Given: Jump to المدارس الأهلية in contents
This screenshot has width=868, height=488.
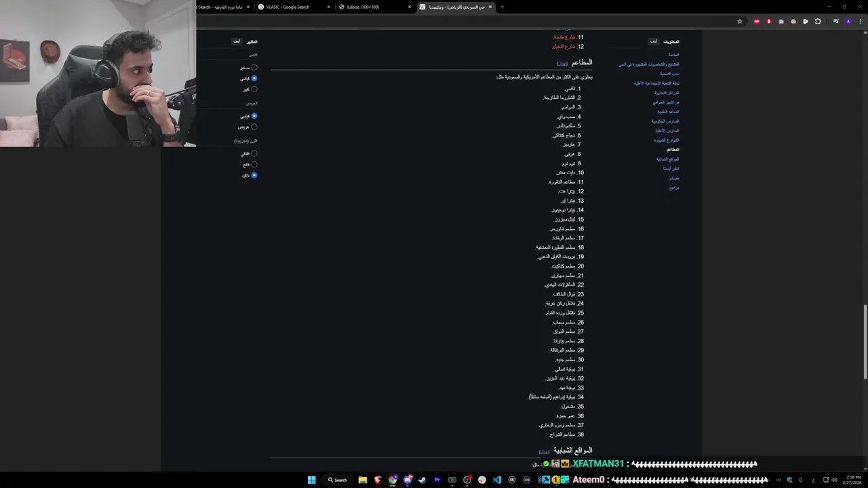Looking at the screenshot, I should pos(667,131).
